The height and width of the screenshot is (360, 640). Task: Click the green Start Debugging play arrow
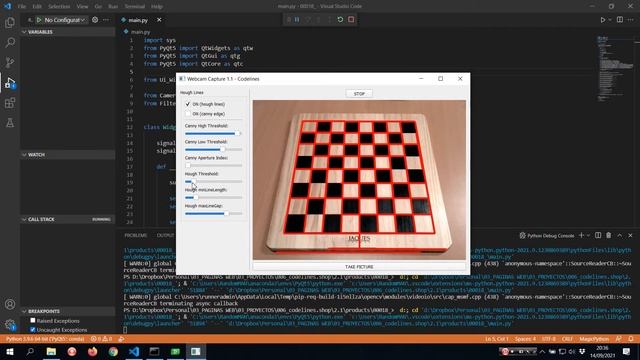pyautogui.click(x=39, y=20)
